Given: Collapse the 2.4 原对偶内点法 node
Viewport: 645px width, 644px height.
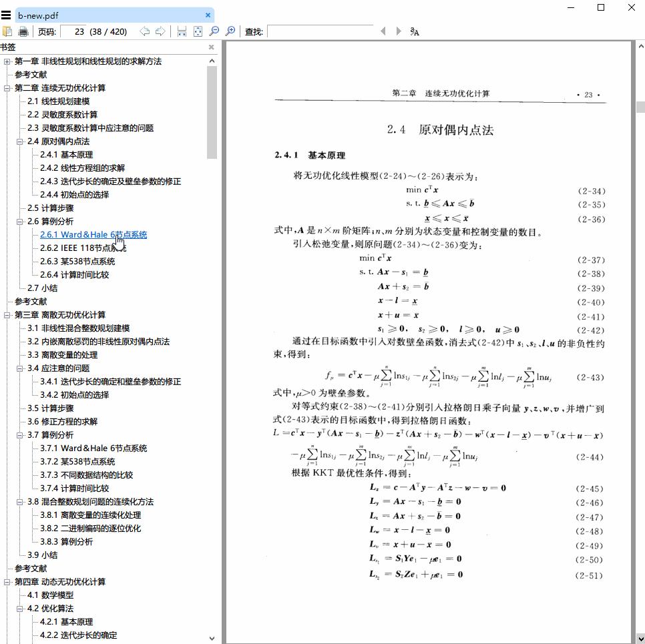Looking at the screenshot, I should coord(19,142).
